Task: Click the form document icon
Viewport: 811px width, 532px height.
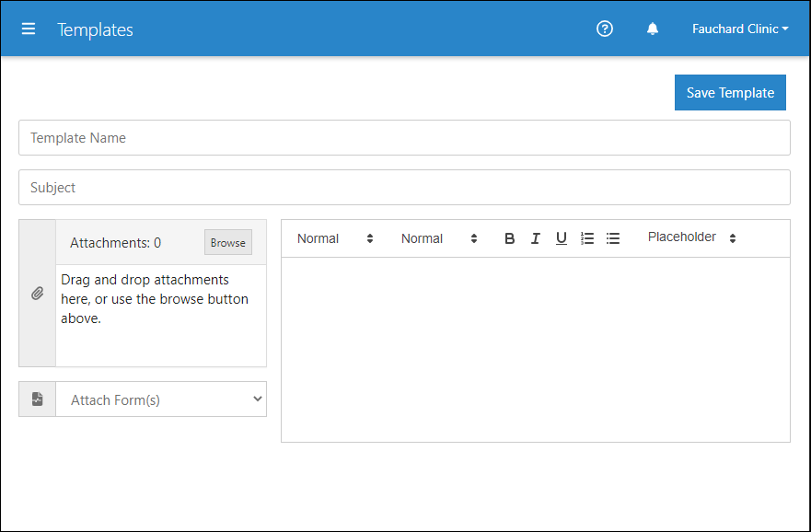Action: coord(37,399)
